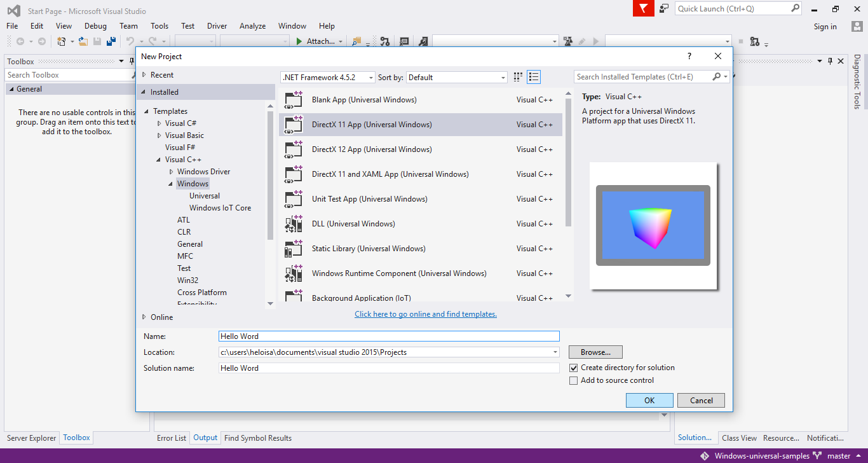Click the Open File toolbar icon

(x=83, y=41)
